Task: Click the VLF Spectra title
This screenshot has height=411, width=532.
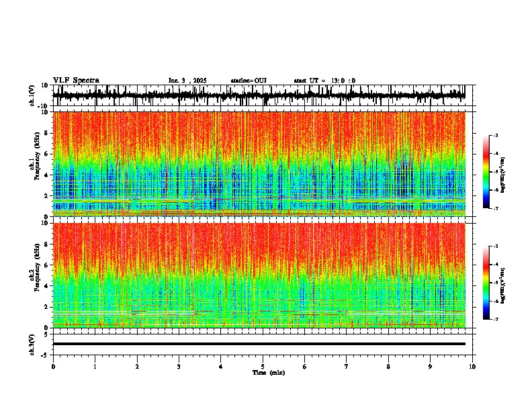Action: [76, 81]
